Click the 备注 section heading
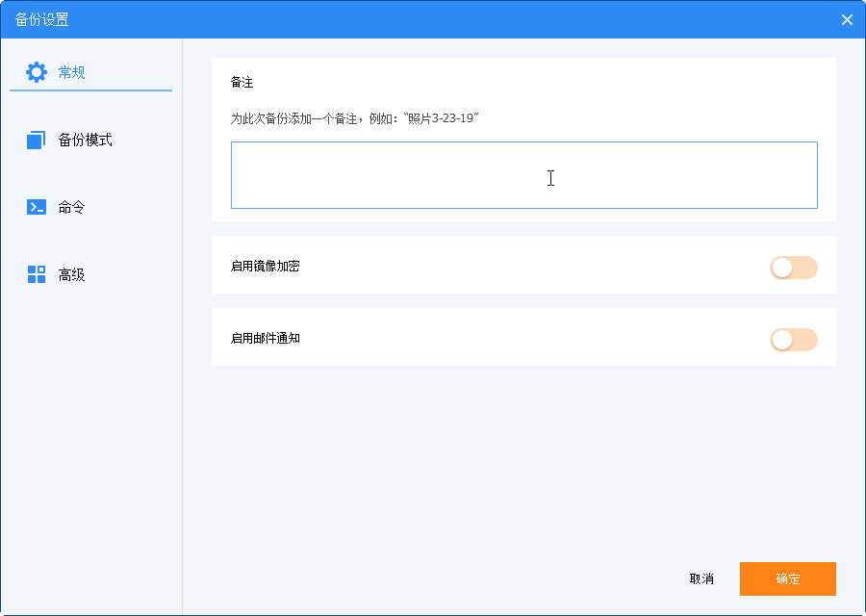 point(242,83)
